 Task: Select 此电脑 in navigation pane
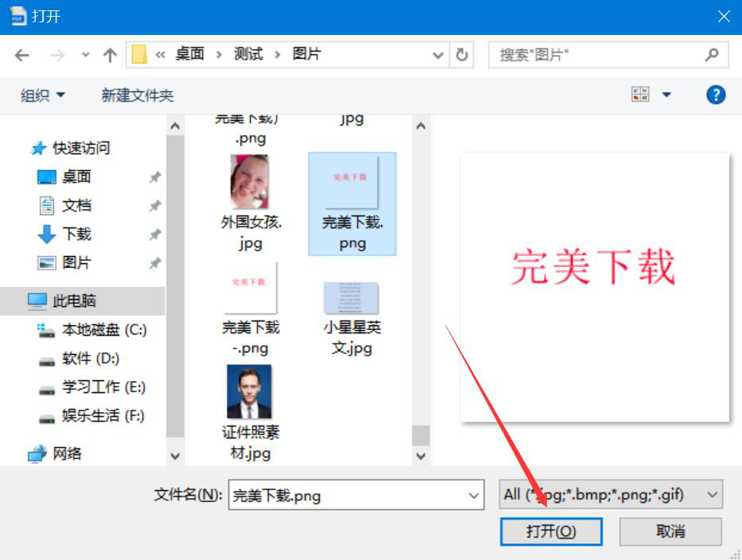click(x=83, y=301)
